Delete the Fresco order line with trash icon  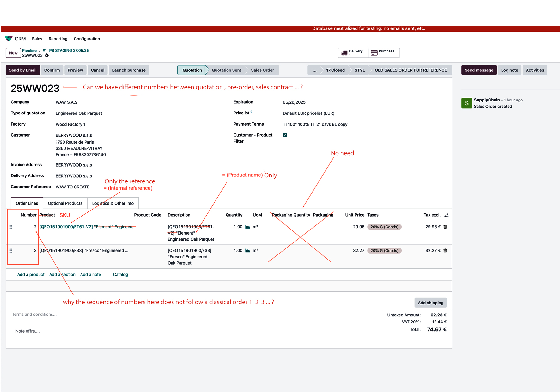coord(445,250)
